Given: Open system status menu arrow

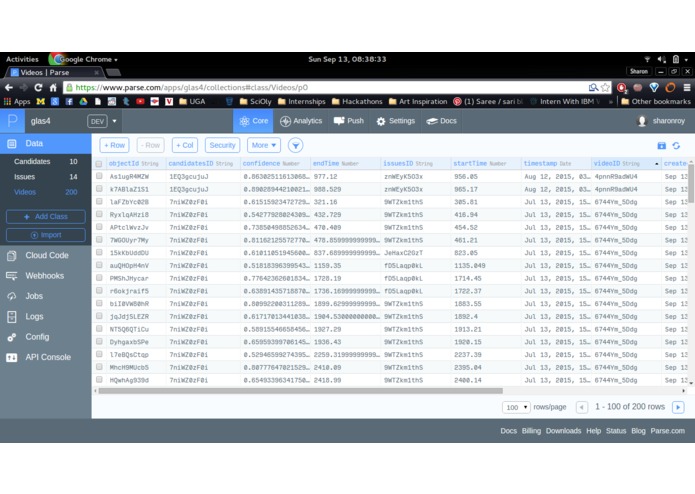Looking at the screenshot, I should pos(686,59).
